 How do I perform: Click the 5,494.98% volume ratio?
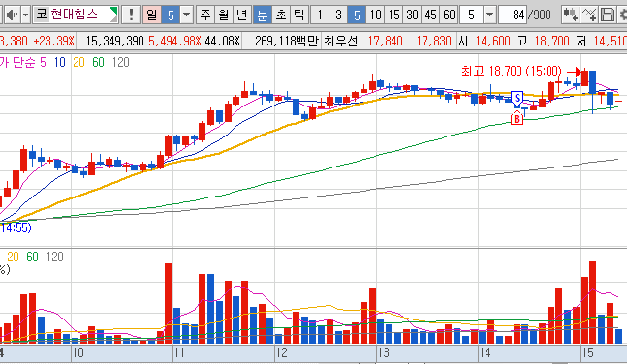pyautogui.click(x=174, y=41)
